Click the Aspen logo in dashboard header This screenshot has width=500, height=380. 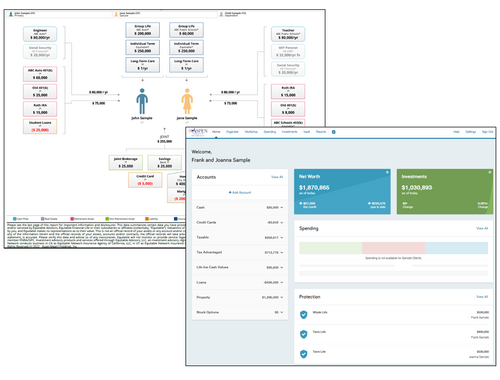coord(198,132)
